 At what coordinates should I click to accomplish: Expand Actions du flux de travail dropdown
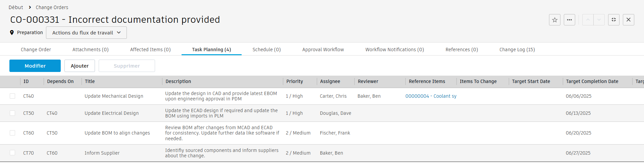[x=86, y=33]
